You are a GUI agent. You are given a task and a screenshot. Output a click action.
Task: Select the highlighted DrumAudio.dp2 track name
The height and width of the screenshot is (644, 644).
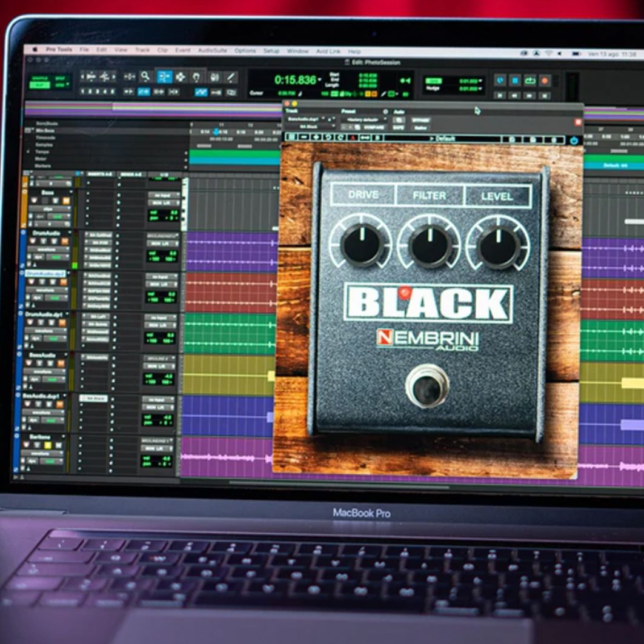click(x=45, y=274)
